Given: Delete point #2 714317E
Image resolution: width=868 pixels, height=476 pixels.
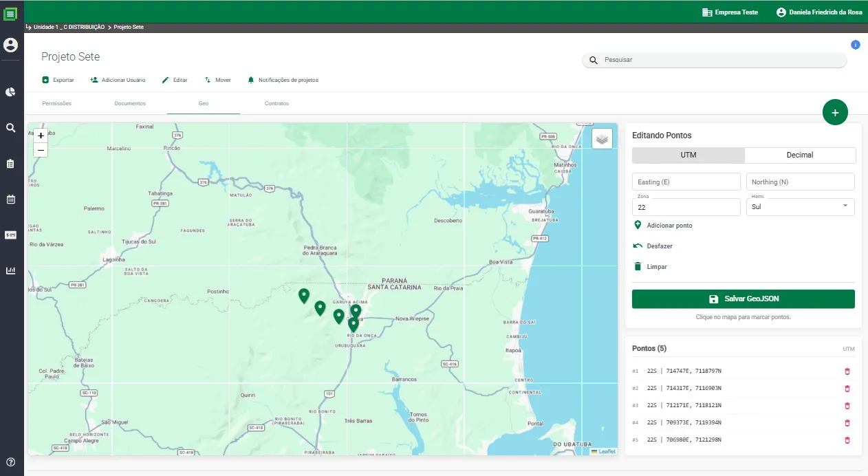Looking at the screenshot, I should [x=847, y=389].
